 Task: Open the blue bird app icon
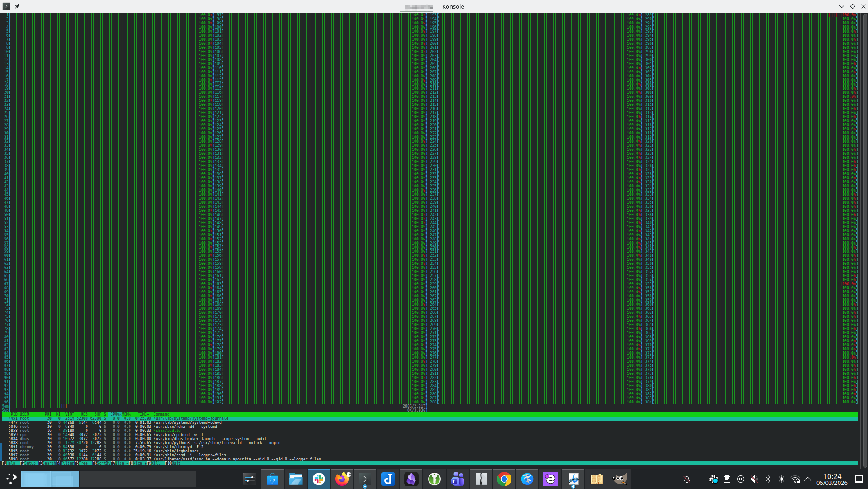pos(527,479)
